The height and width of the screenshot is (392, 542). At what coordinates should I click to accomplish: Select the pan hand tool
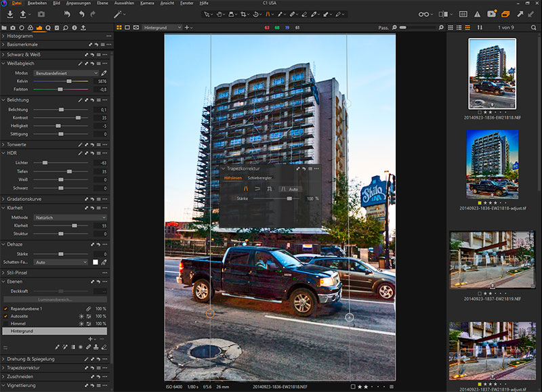pos(219,14)
